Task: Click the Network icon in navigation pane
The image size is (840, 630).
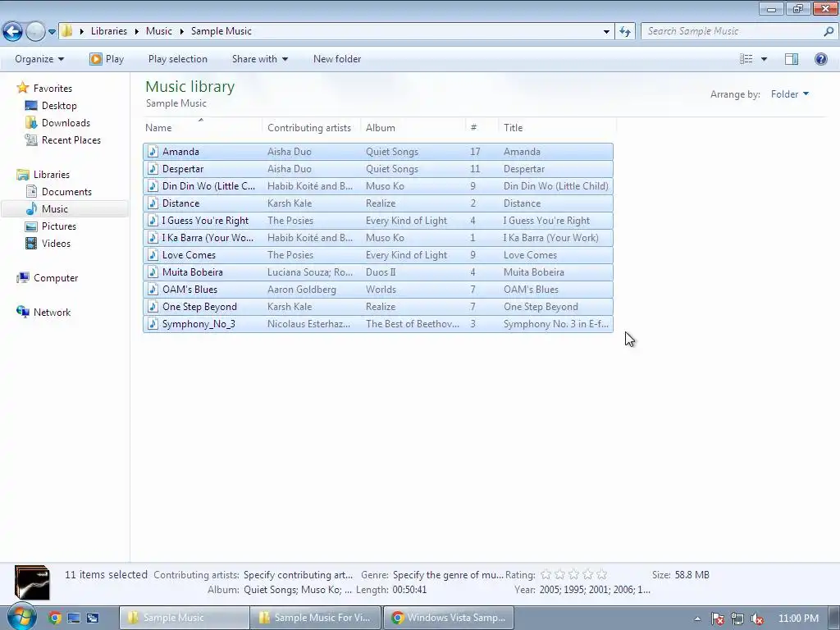Action: point(22,312)
